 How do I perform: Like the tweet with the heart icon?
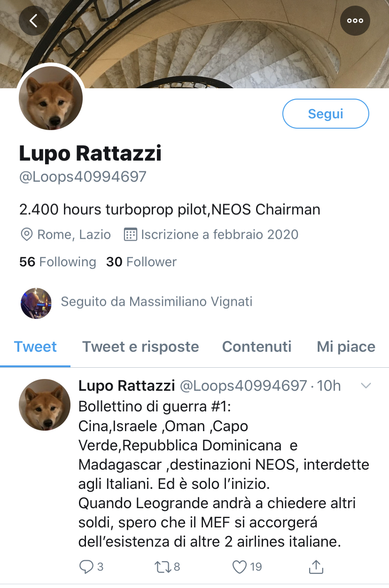(x=240, y=567)
